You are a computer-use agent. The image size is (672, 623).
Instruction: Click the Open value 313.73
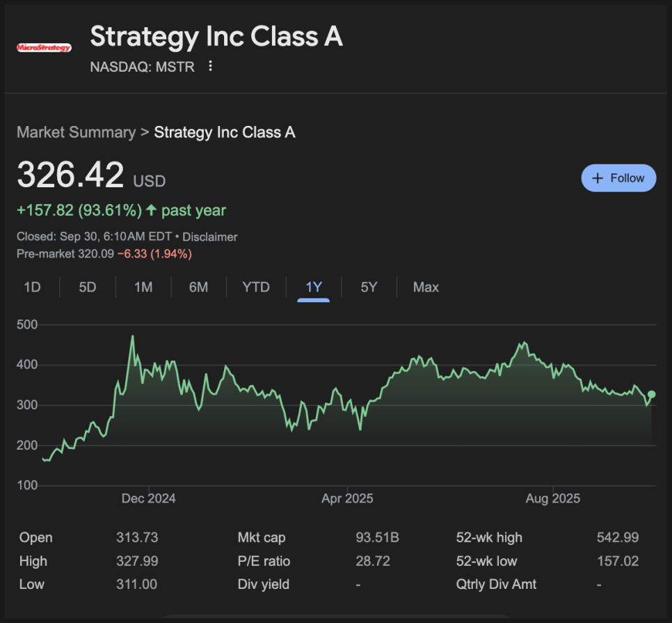point(137,537)
